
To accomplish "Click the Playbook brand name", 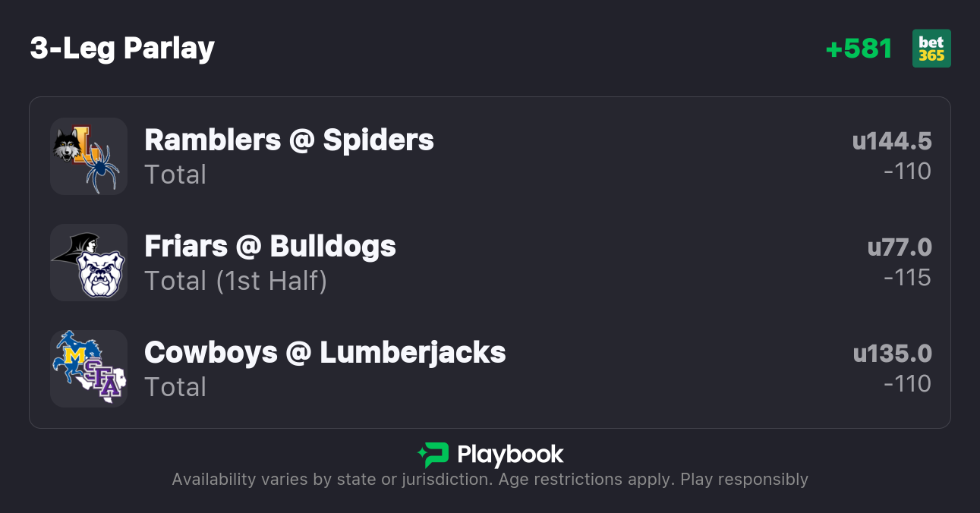I will click(x=510, y=455).
